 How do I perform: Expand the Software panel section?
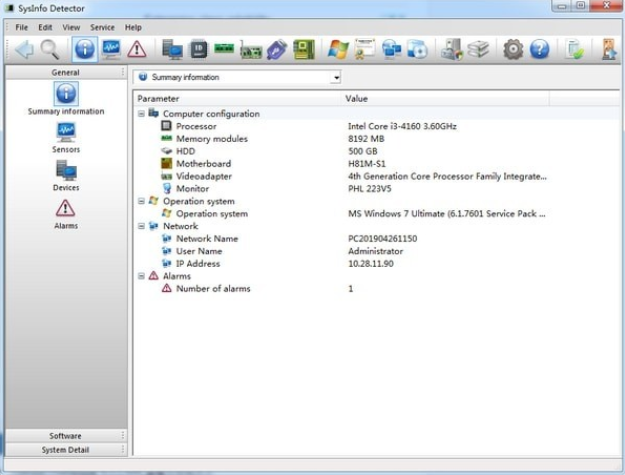tap(66, 436)
